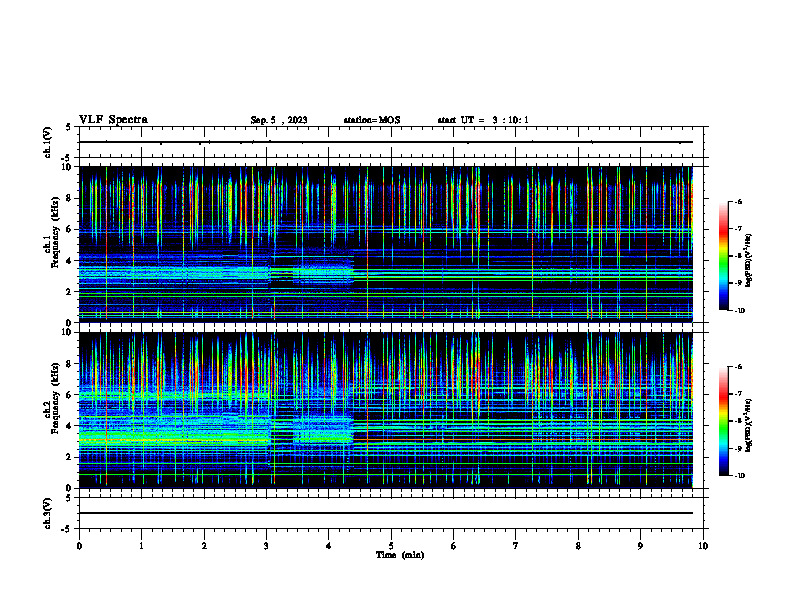Viewport: 792px width, 612px height.
Task: Click the ch.1 waveform trace line
Action: point(386,142)
